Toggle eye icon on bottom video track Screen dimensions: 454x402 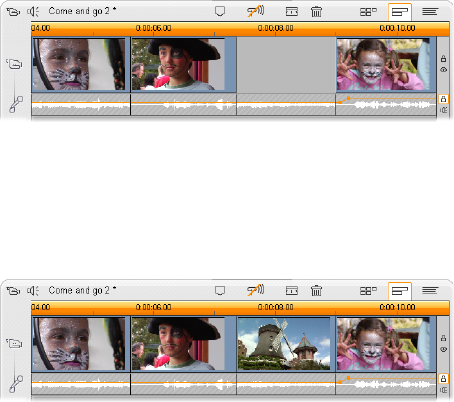coord(443,349)
